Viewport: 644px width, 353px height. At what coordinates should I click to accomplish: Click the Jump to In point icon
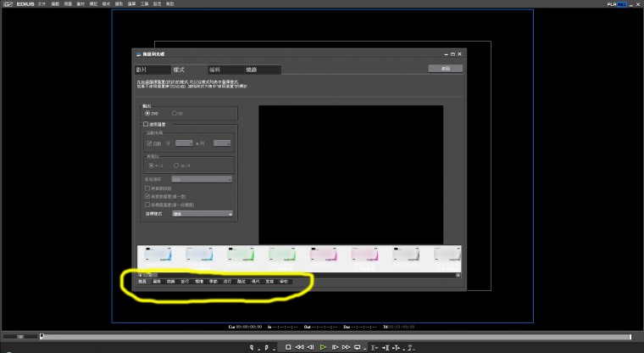375,348
